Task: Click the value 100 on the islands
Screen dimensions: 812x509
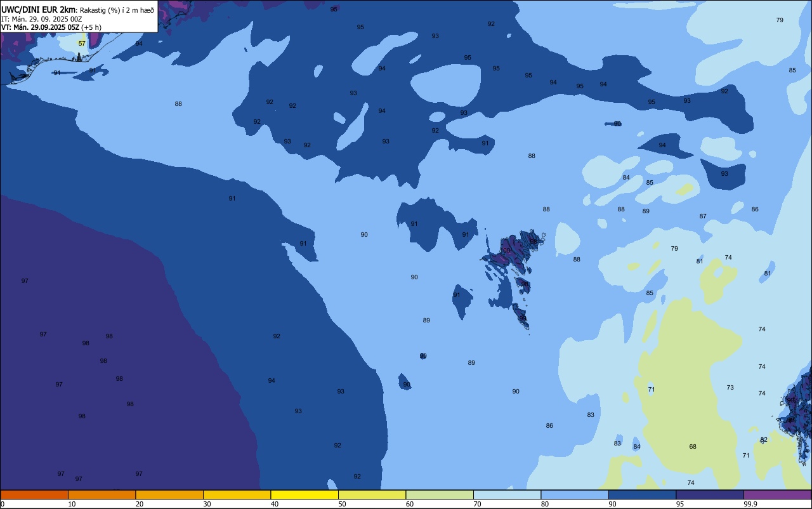Action: [505, 251]
